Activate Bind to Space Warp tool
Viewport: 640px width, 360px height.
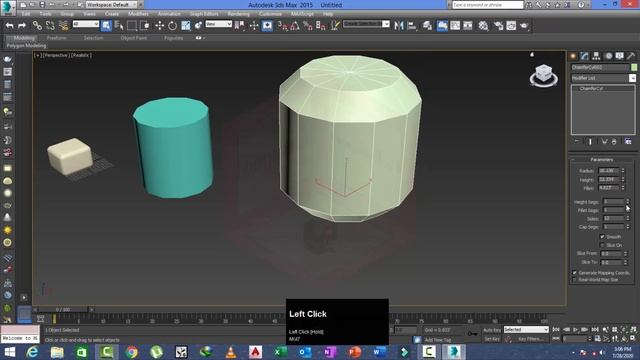coord(63,26)
